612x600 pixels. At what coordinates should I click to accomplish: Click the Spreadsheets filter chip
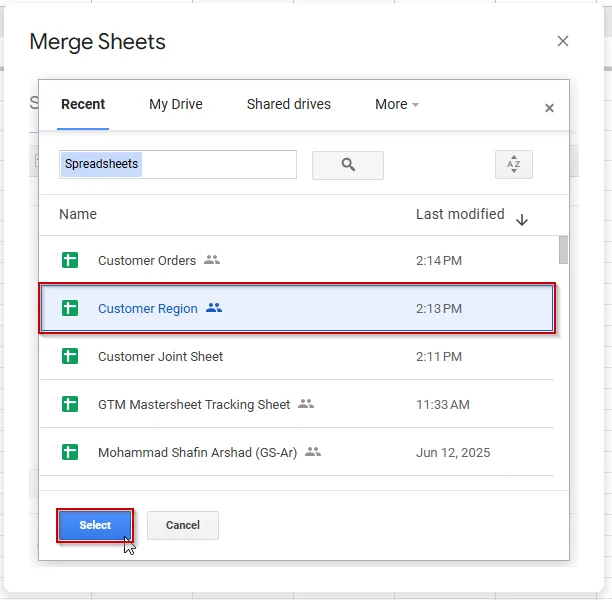[101, 164]
